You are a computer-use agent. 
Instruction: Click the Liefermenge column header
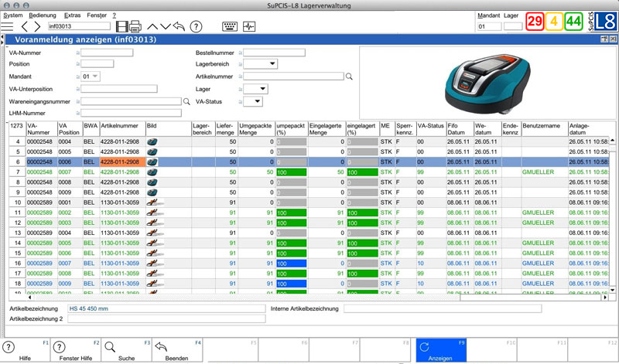tap(227, 129)
